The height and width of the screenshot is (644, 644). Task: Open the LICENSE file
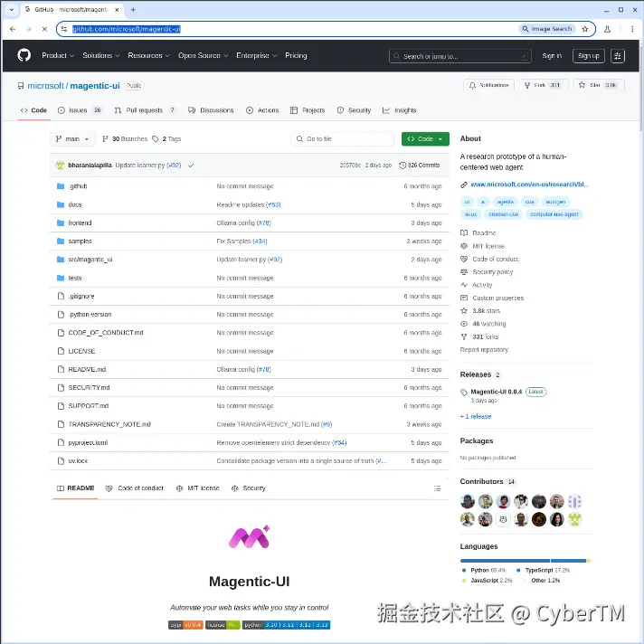[x=81, y=351]
